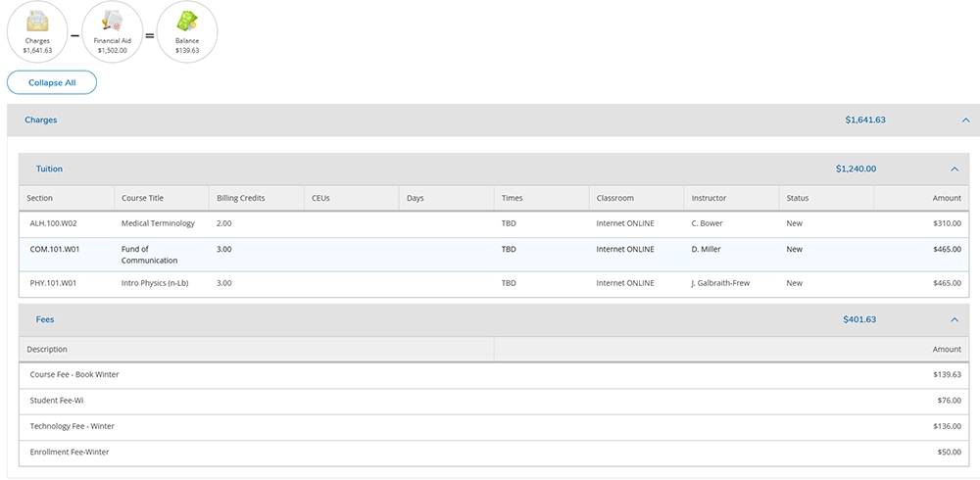The image size is (980, 480).
Task: Collapse the Charges section chevron
Action: pos(966,120)
